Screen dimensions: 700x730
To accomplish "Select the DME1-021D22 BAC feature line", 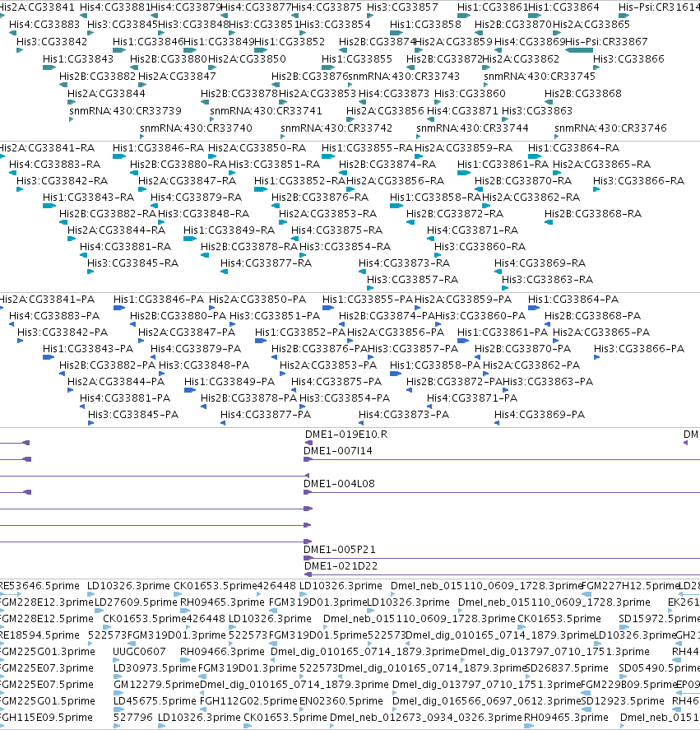I will pyautogui.click(x=502, y=575).
